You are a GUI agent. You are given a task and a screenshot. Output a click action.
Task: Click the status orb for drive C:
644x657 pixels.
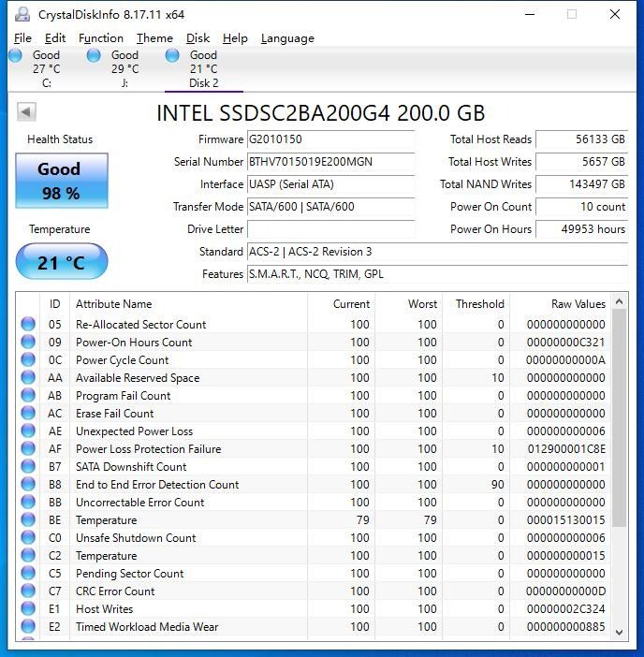[15, 55]
